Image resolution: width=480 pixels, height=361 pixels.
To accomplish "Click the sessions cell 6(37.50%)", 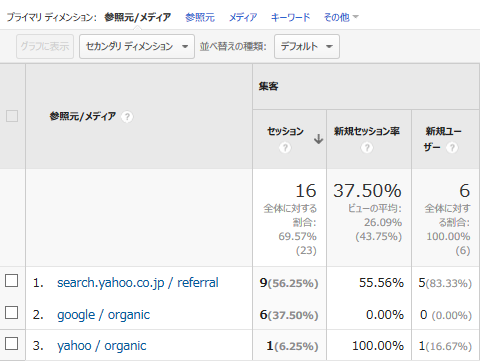I will point(289,315).
